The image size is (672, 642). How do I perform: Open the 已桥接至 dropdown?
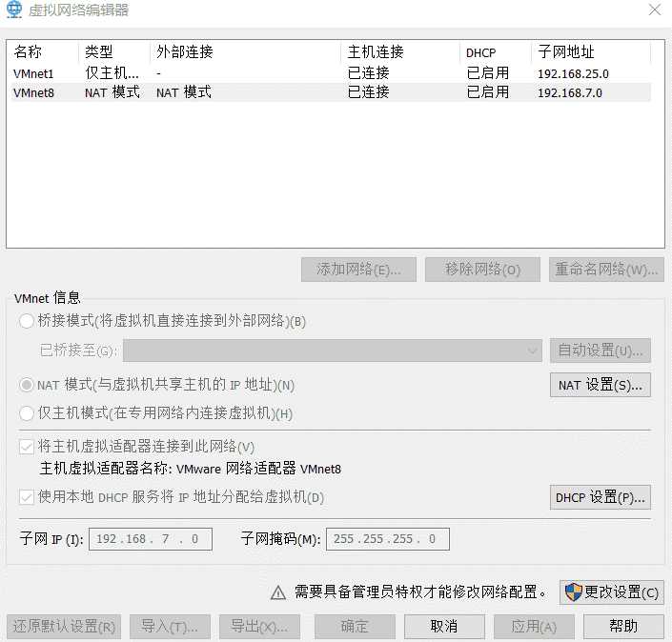pos(332,351)
